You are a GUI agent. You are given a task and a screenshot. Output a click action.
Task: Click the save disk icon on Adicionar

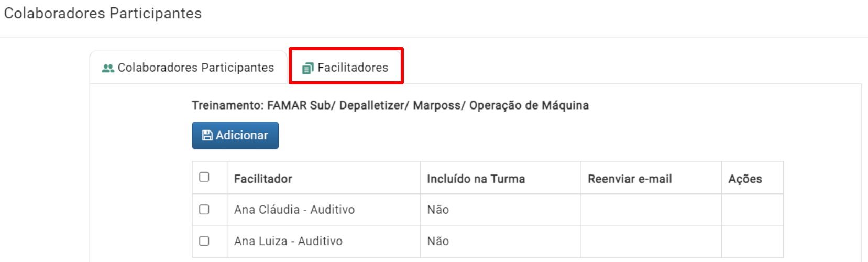tap(207, 135)
